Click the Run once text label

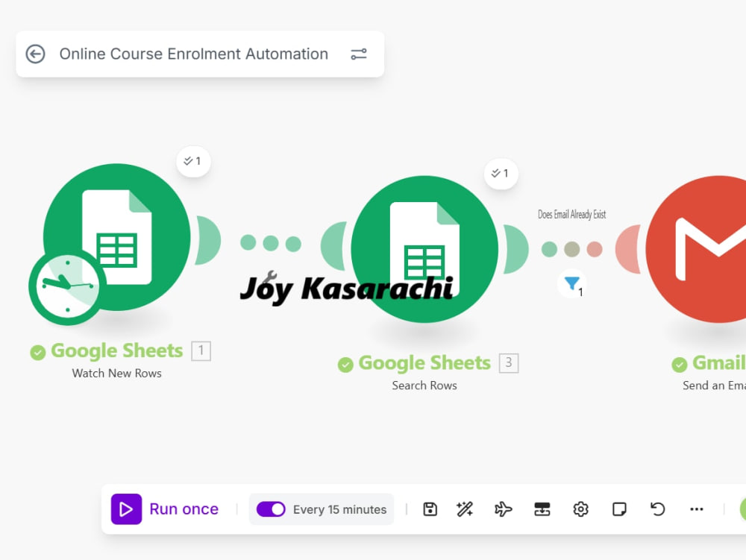(184, 509)
